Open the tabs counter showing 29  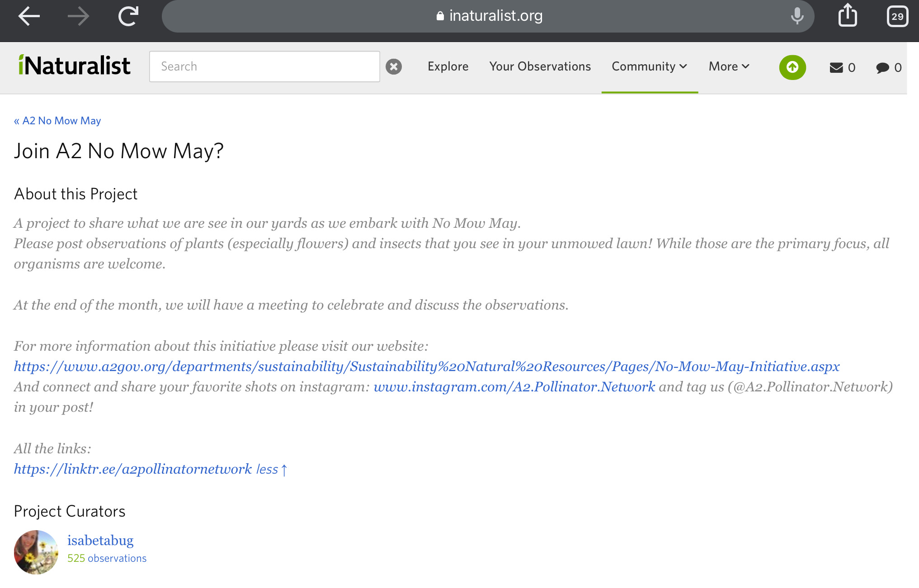pos(897,16)
